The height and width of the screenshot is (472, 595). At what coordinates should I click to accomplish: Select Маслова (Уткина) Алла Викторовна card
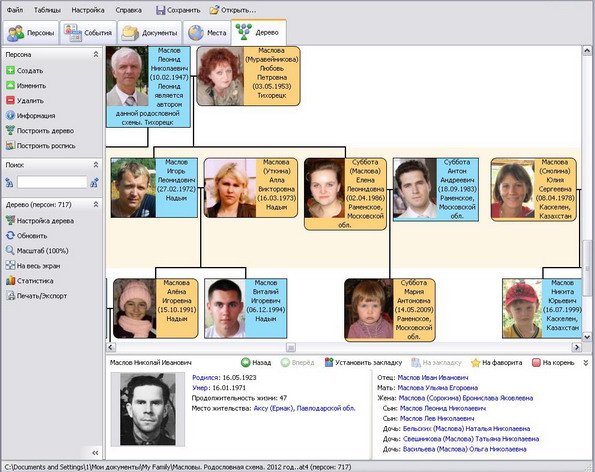[x=251, y=188]
